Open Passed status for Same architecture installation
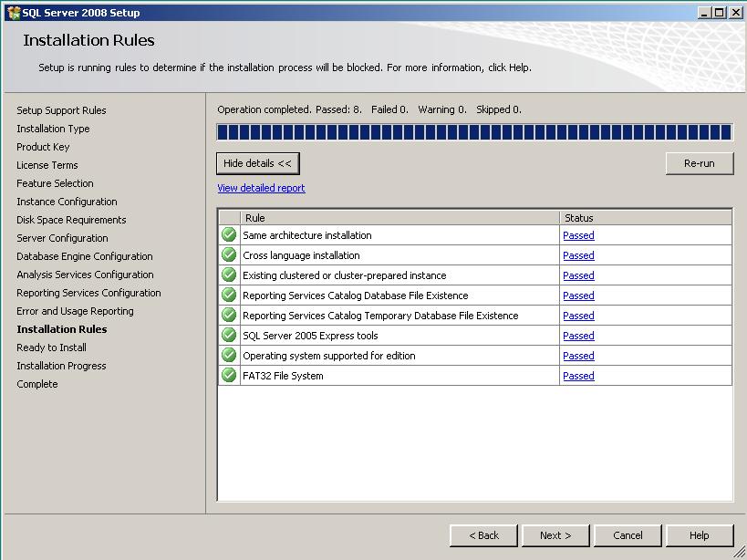The image size is (747, 560). [578, 235]
